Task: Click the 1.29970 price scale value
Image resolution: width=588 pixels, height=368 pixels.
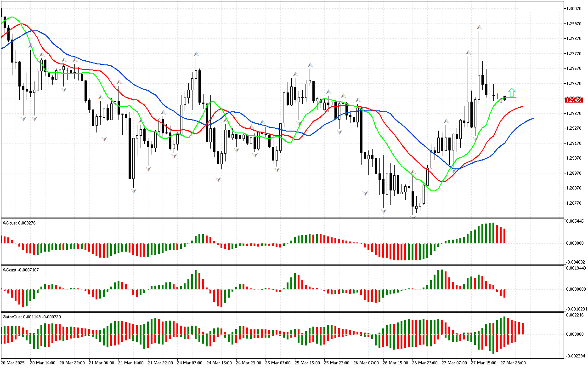Action: [x=574, y=24]
